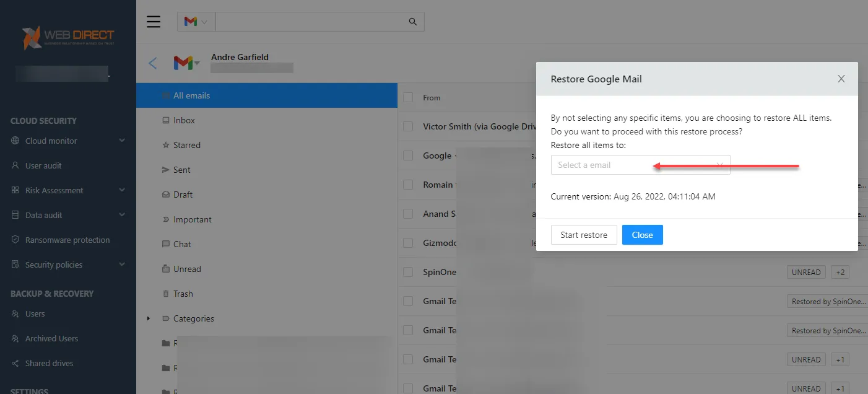Open Ransomware protection in sidebar
868x394 pixels.
[x=67, y=240]
